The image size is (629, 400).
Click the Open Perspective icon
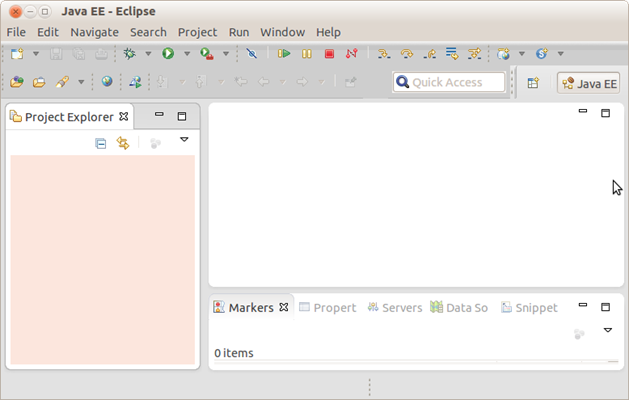pos(533,83)
